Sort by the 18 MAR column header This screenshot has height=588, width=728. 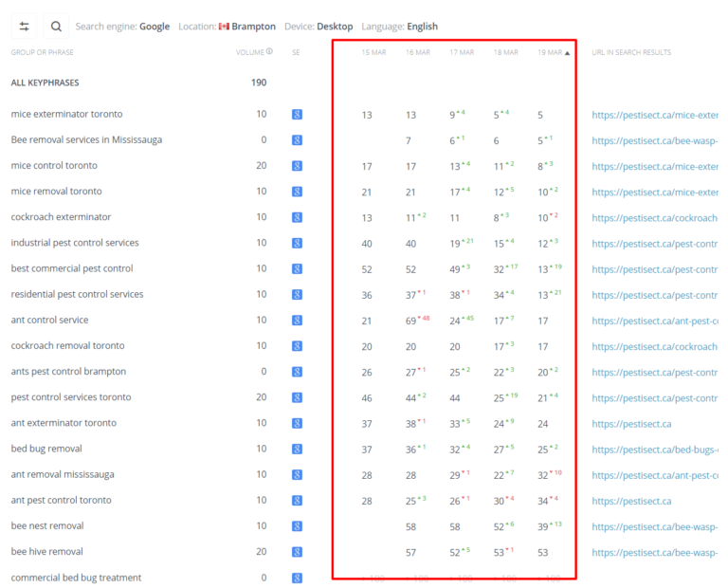click(x=505, y=52)
